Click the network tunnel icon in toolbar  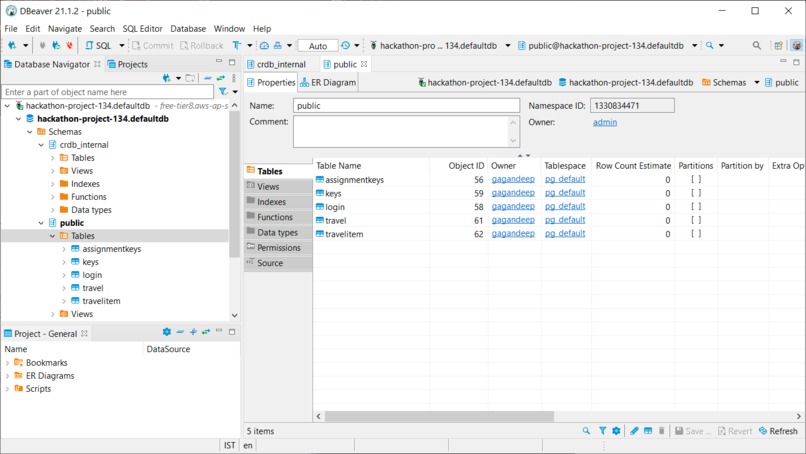278,45
